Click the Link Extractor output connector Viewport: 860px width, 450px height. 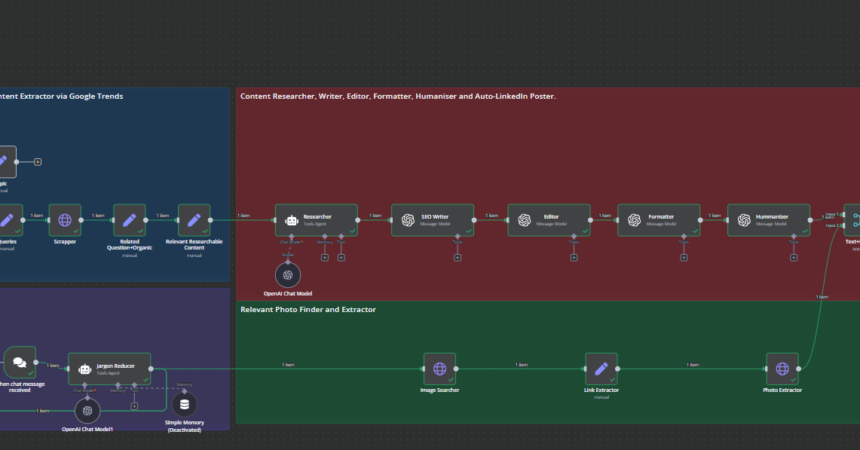618,369
